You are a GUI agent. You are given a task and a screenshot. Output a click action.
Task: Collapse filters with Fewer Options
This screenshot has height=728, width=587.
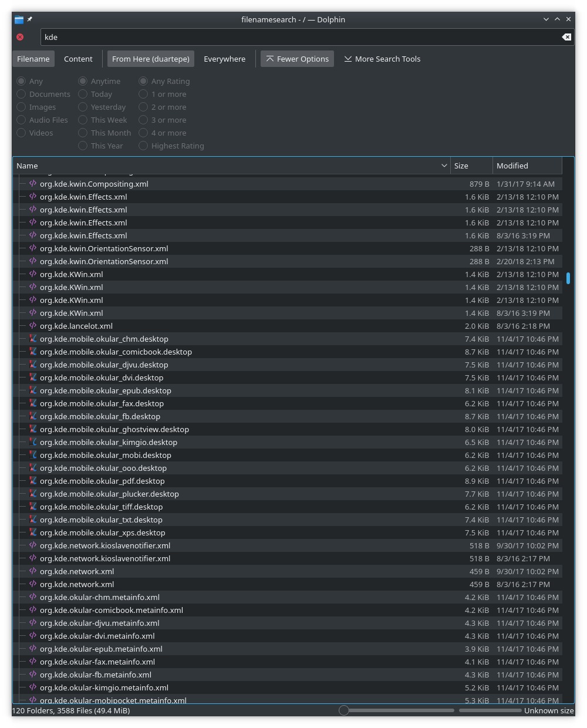[297, 59]
